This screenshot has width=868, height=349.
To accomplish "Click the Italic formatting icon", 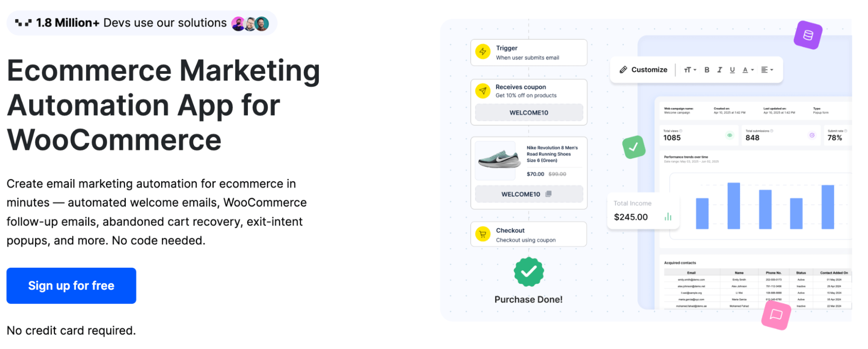I will point(719,70).
